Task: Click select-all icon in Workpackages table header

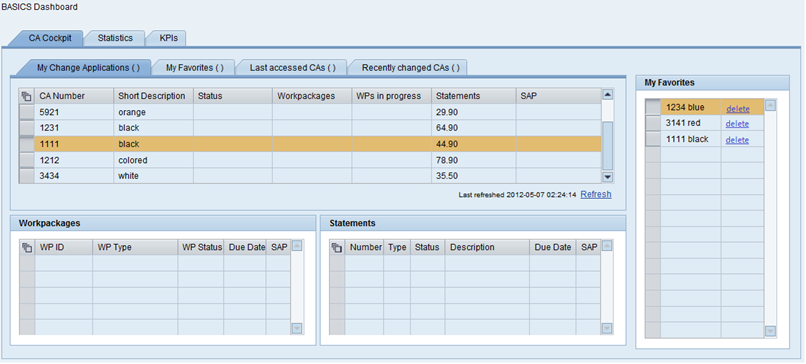Action: coord(27,247)
